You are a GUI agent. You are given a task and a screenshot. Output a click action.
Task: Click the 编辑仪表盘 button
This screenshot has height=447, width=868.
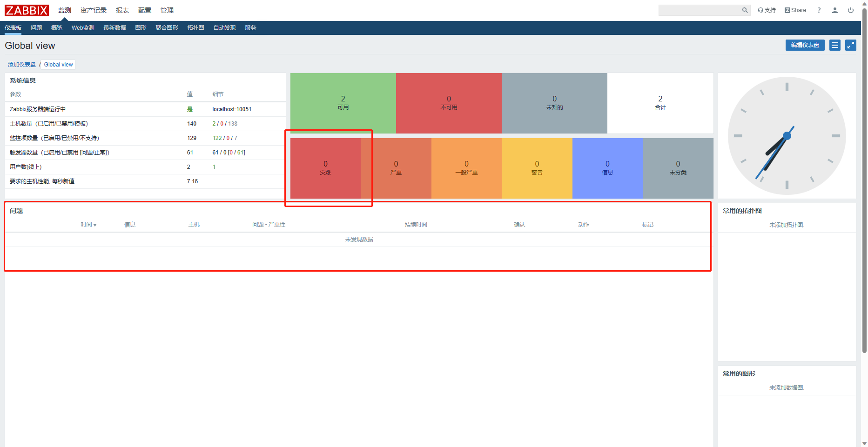805,45
